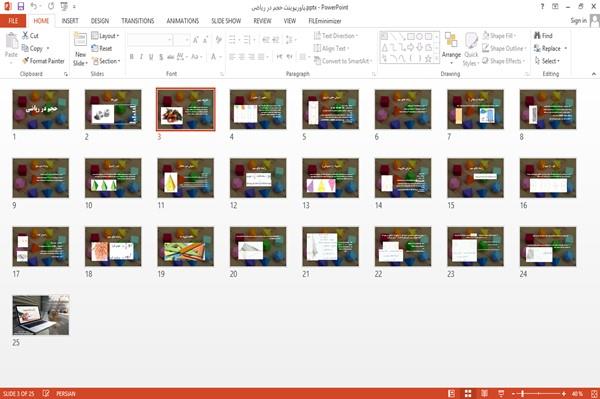Viewport: 600px width, 399px height.
Task: Open the Text Direction dropdown
Action: point(336,36)
